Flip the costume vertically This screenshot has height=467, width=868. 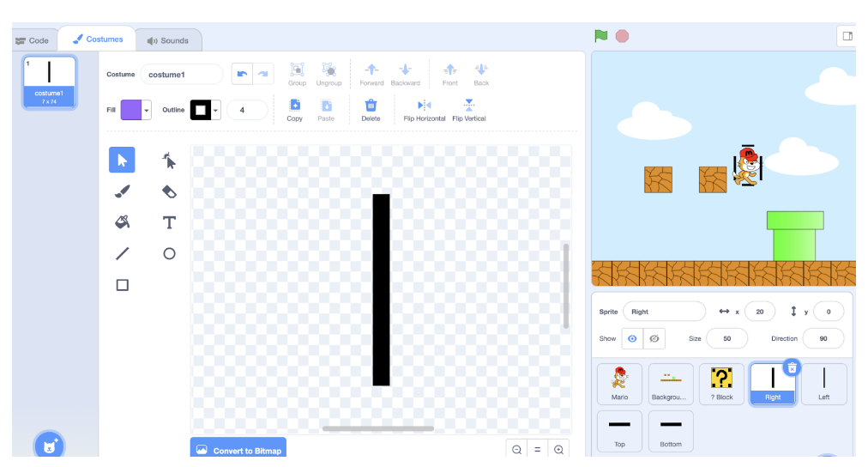coord(469,110)
